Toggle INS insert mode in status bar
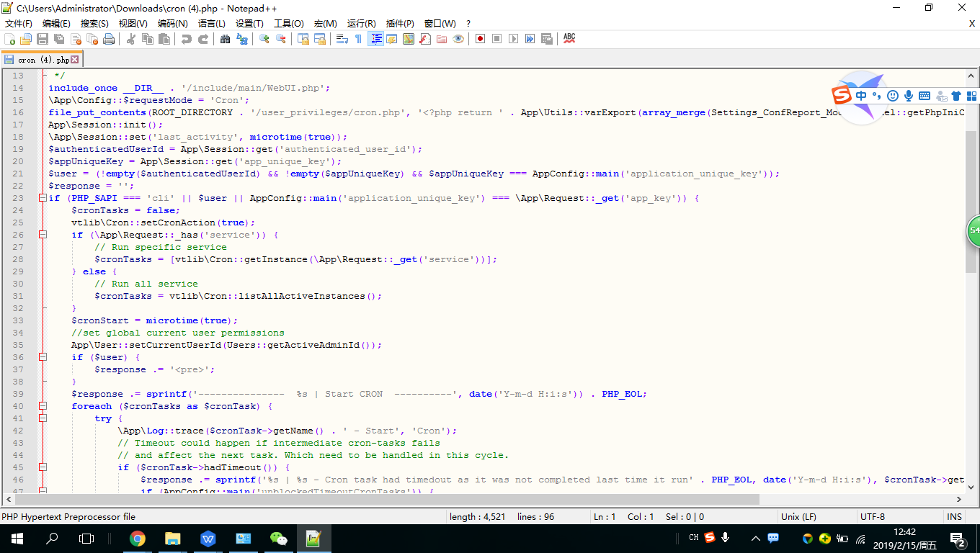This screenshot has height=553, width=980. pos(954,517)
